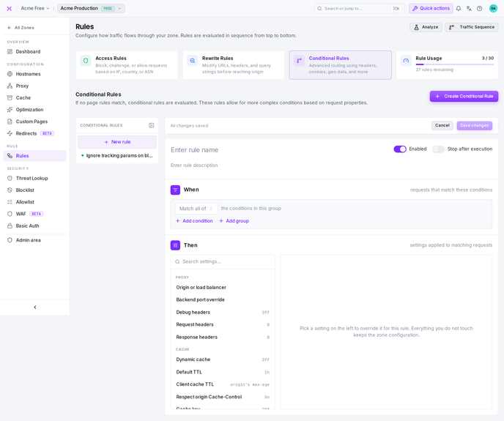Focus the Search or jump to field
The width and height of the screenshot is (504, 421).
(x=357, y=9)
